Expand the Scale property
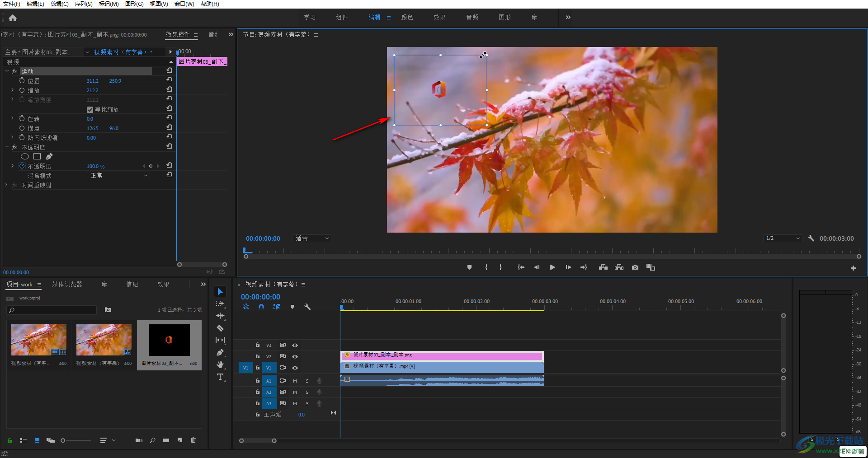This screenshot has height=458, width=868. point(12,90)
